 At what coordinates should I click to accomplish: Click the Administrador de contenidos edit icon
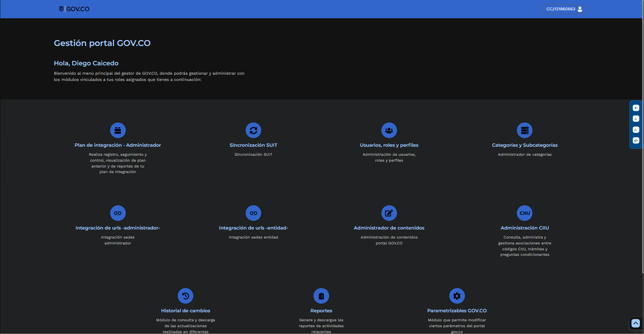coord(389,213)
